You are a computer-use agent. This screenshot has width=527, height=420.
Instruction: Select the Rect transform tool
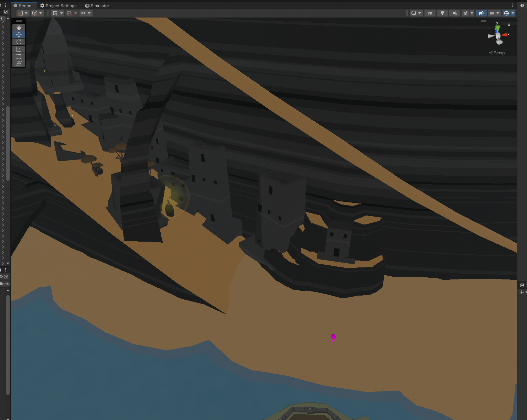[19, 56]
